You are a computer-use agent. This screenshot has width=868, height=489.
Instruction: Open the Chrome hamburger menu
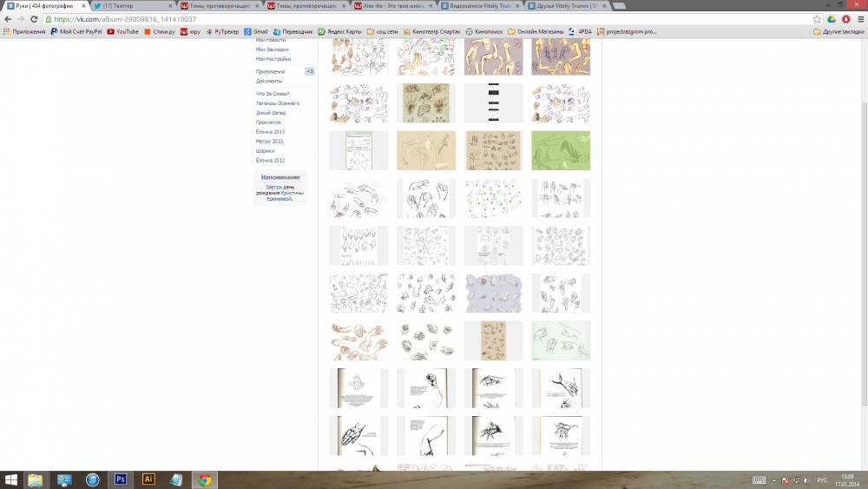coord(861,19)
